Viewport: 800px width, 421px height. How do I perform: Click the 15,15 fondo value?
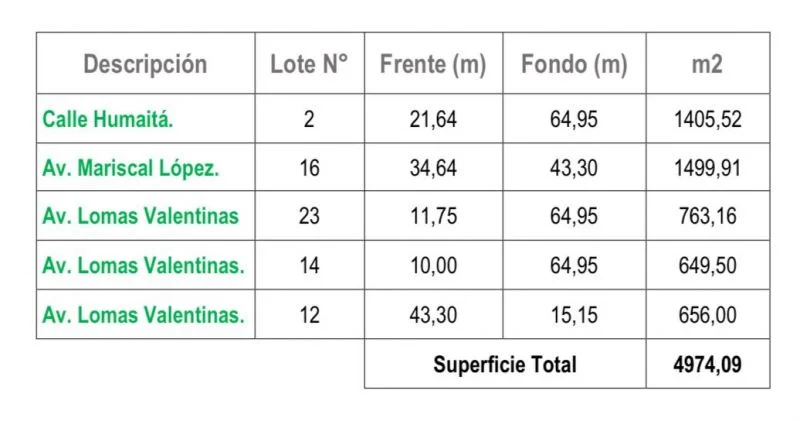coord(574,315)
